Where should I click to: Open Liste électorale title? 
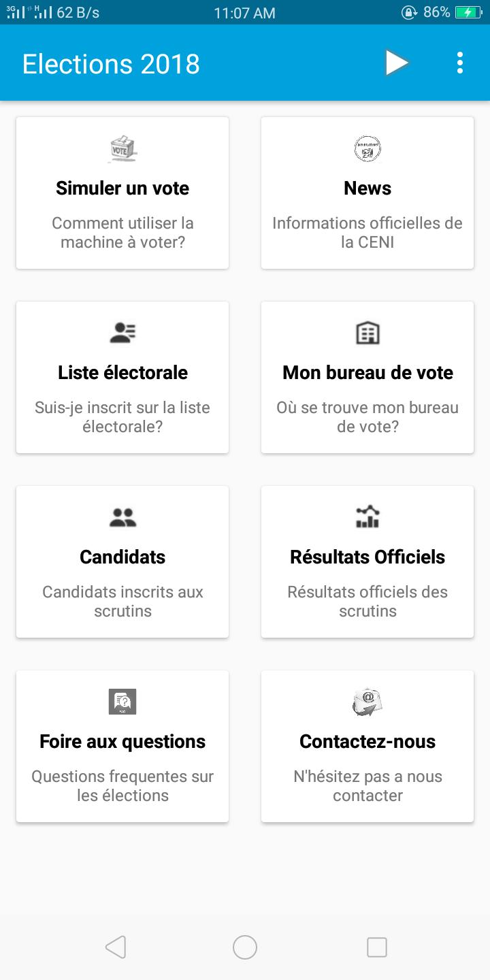click(122, 373)
